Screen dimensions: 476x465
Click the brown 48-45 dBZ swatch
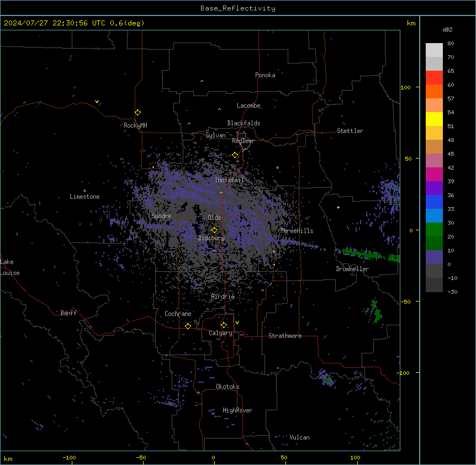(x=434, y=146)
